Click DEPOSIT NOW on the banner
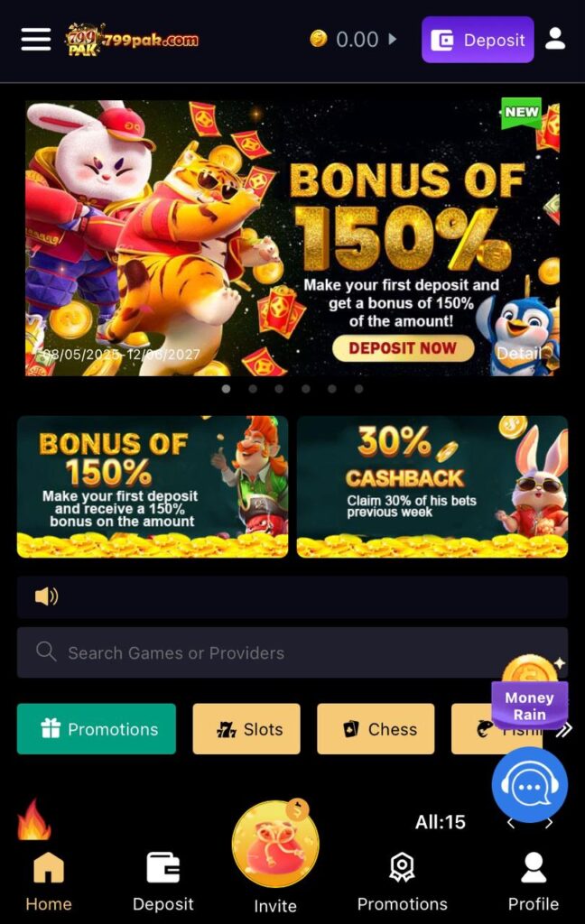The image size is (585, 924). [x=404, y=348]
